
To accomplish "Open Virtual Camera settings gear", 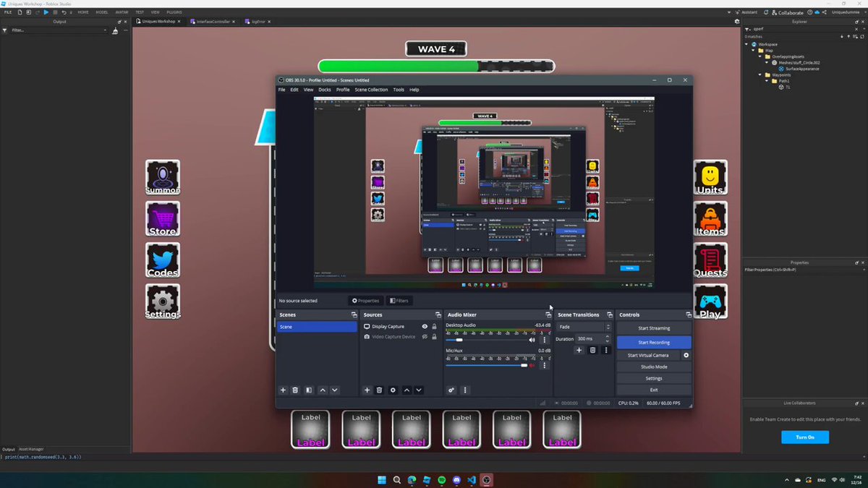I will [x=686, y=355].
